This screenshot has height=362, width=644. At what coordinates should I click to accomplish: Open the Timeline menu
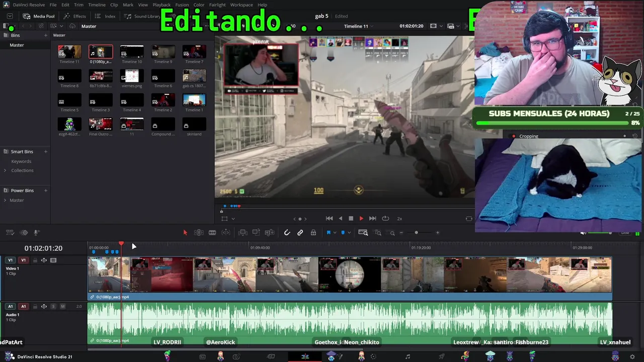(97, 5)
